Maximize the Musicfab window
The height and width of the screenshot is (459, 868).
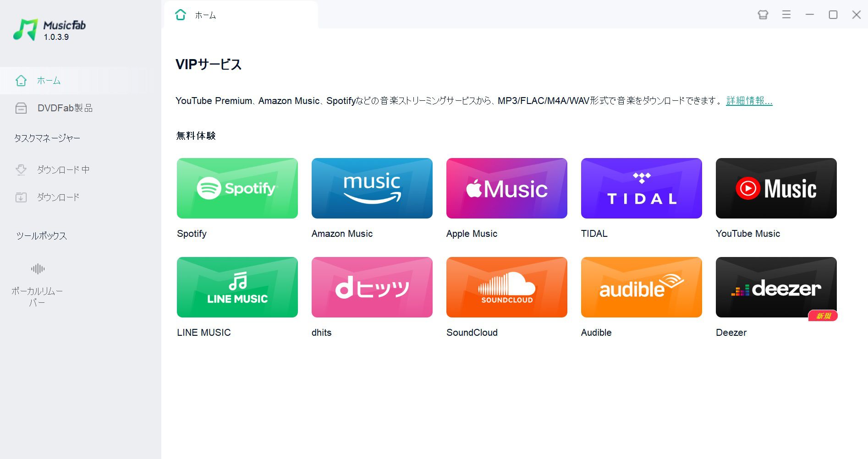click(x=833, y=15)
